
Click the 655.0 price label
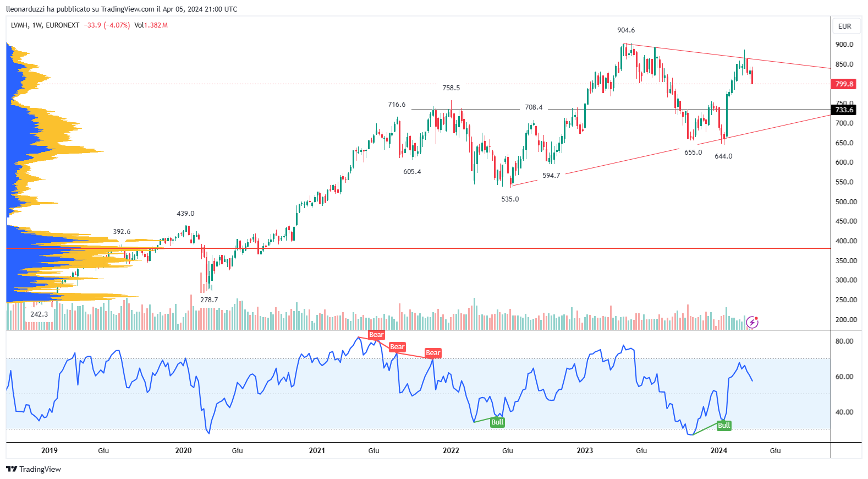pyautogui.click(x=693, y=153)
